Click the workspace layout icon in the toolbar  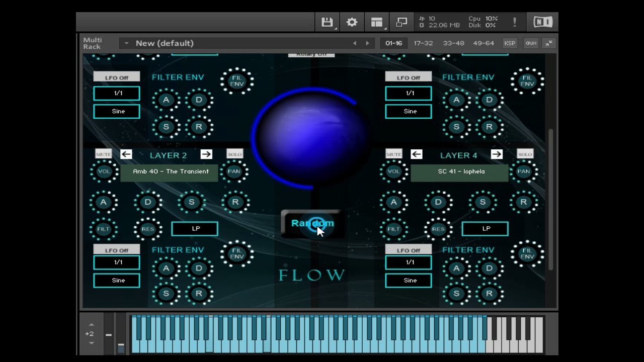click(376, 22)
